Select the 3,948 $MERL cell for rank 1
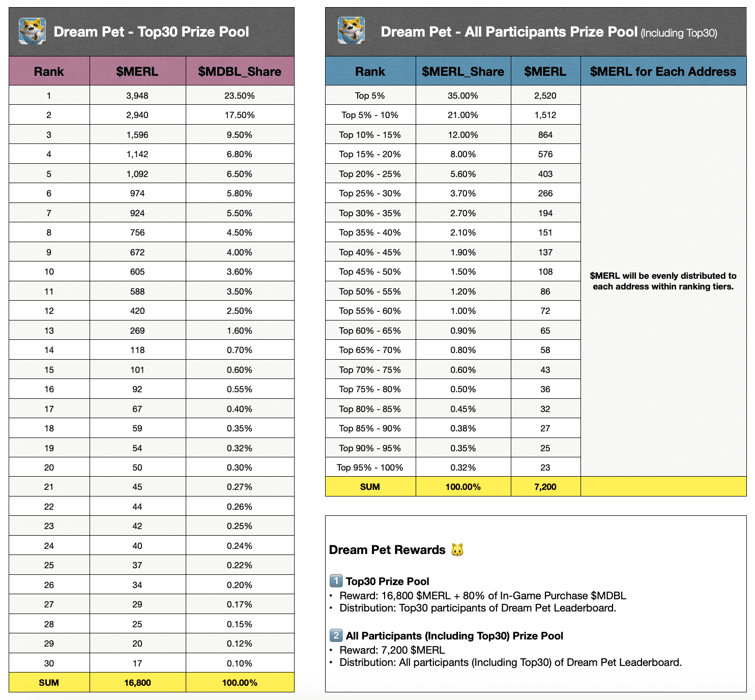Viewport: 755px width, 700px height. tap(137, 96)
